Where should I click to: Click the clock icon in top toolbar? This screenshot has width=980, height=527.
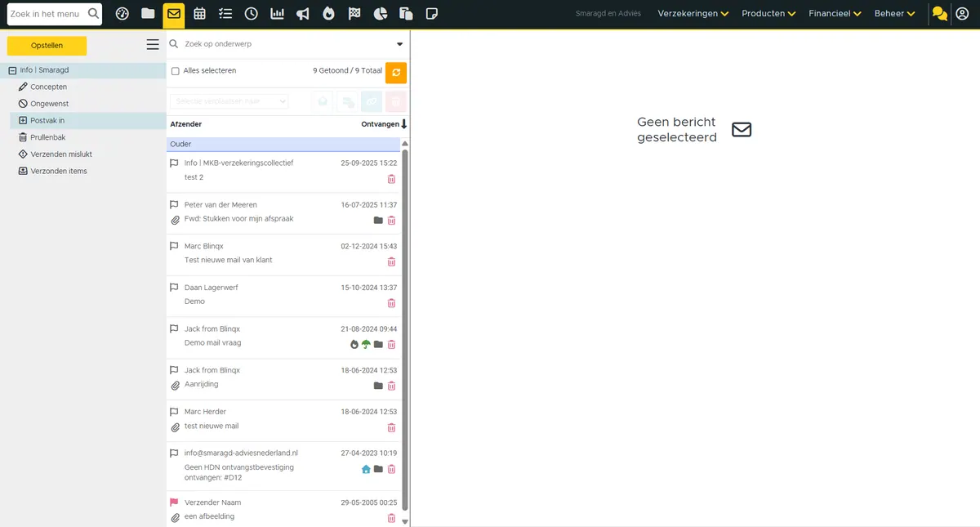tap(252, 13)
